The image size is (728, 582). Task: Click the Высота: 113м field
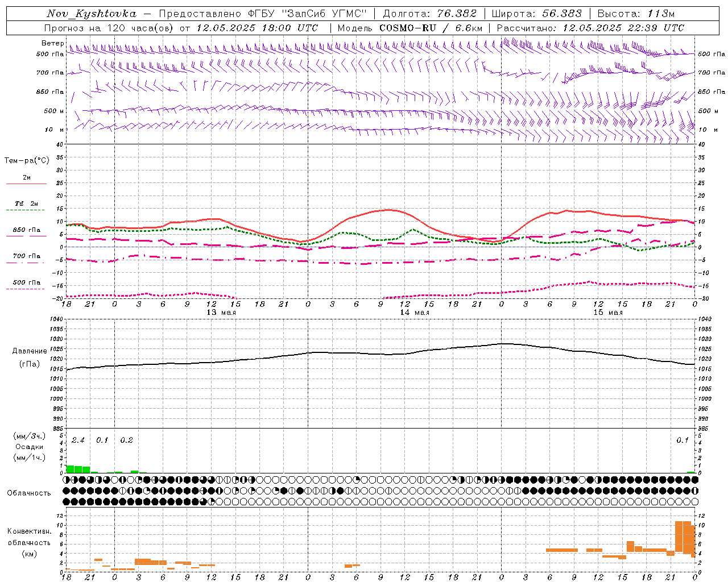click(x=636, y=14)
